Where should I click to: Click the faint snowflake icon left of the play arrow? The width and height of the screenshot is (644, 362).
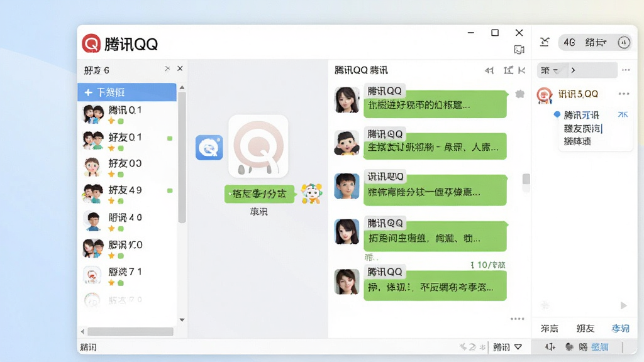coord(545,305)
